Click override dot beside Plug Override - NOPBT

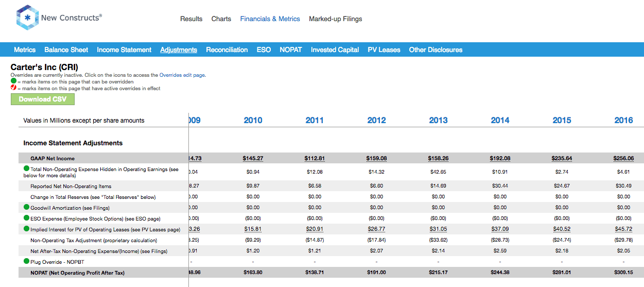[x=27, y=261]
